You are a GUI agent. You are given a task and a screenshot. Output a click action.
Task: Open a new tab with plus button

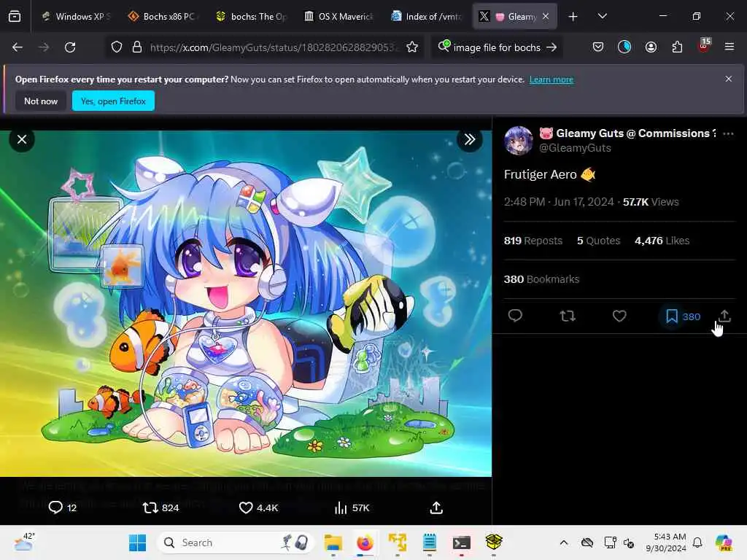pos(573,17)
